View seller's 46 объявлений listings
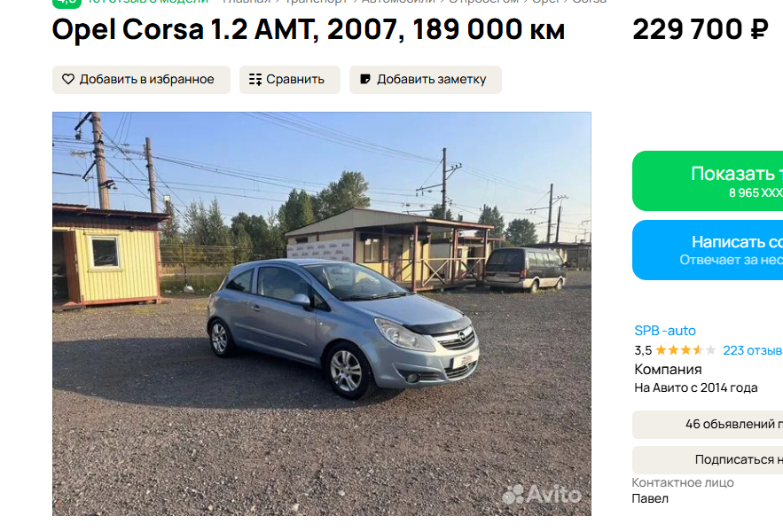The width and height of the screenshot is (783, 532). (x=708, y=425)
